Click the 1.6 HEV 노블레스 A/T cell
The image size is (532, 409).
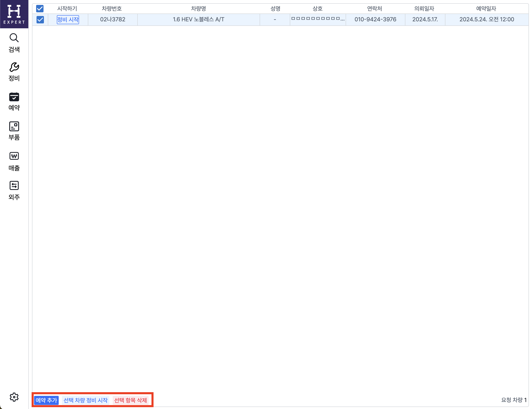pos(198,19)
